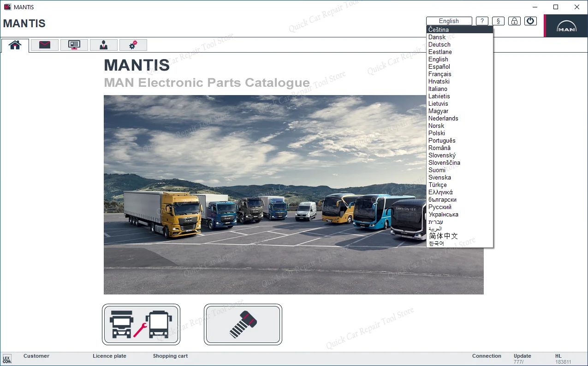The image size is (588, 366).
Task: Click the help question mark button
Action: tap(482, 21)
